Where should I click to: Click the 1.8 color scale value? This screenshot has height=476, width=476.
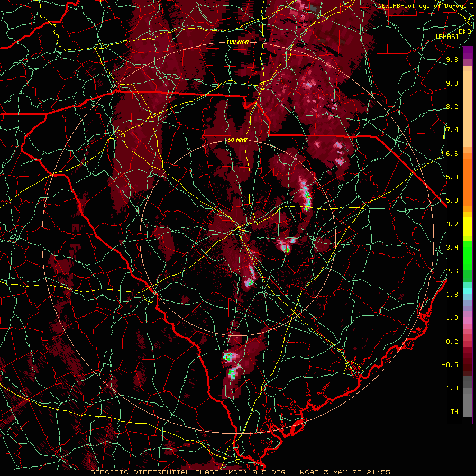pyautogui.click(x=452, y=295)
